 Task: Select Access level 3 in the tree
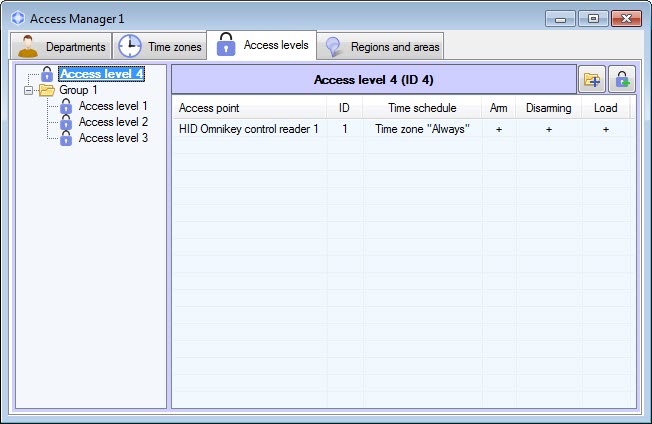pyautogui.click(x=113, y=138)
